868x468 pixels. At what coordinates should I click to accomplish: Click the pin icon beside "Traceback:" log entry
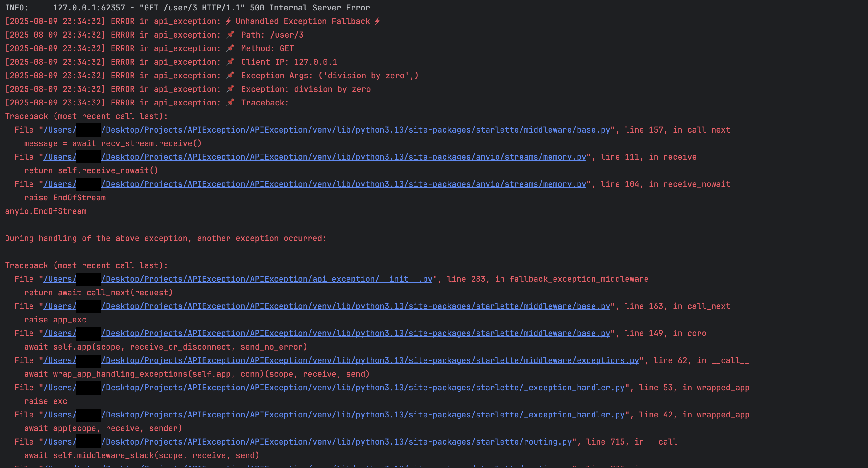230,102
